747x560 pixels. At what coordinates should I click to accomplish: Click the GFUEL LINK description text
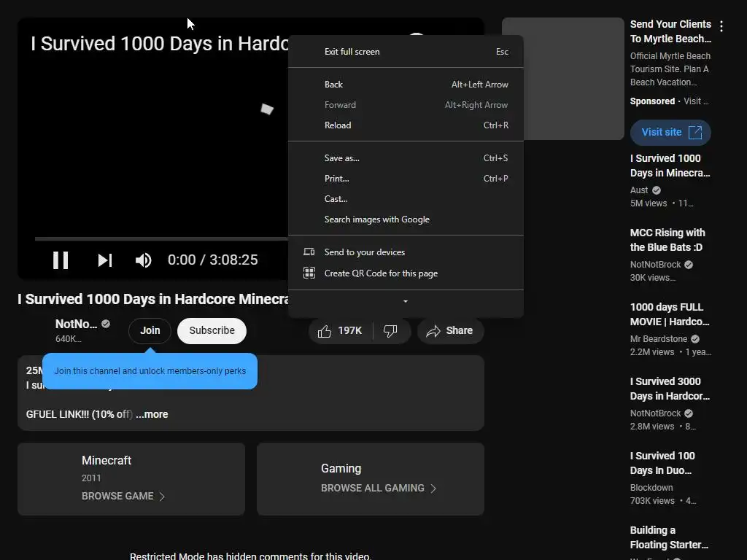(79, 414)
